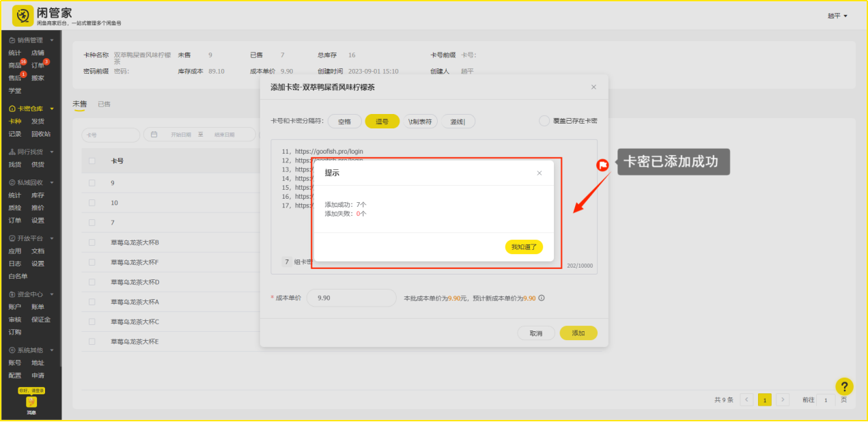The image size is (868, 422).
Task: Close the 提示 popup with X
Action: [539, 173]
